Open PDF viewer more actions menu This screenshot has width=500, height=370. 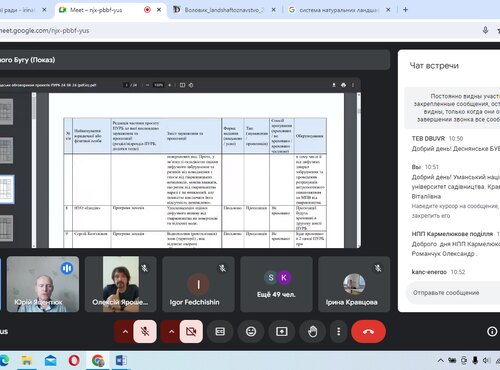point(353,85)
